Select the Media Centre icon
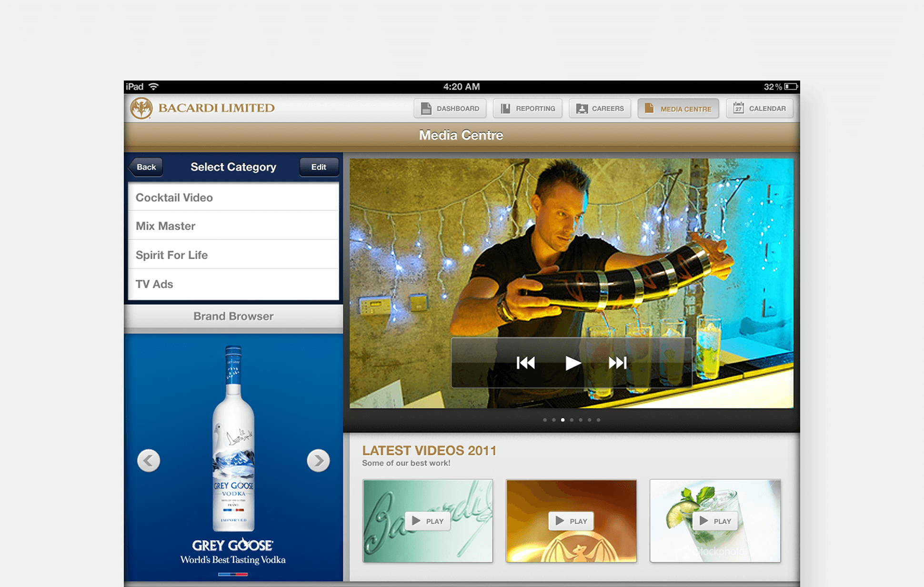This screenshot has width=924, height=587. 649,108
